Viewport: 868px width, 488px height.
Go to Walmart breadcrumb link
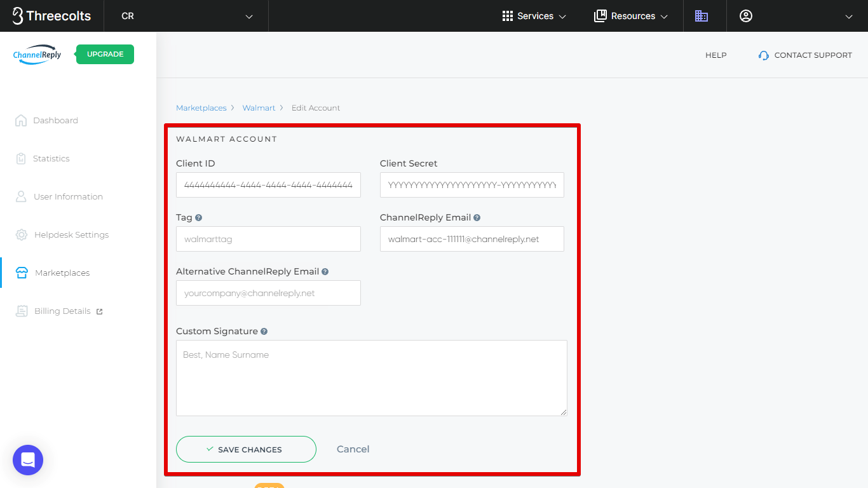259,108
